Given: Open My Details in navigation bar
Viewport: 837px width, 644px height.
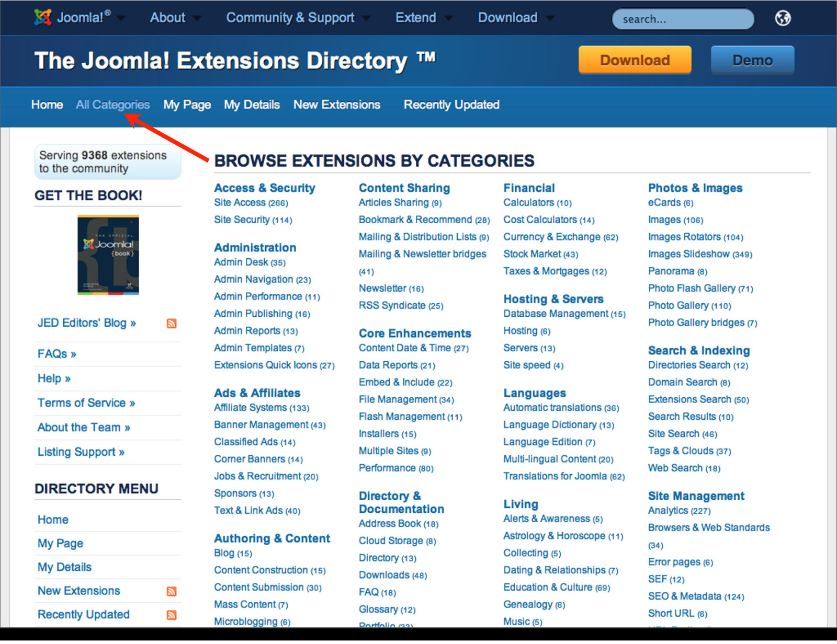Looking at the screenshot, I should click(x=252, y=105).
